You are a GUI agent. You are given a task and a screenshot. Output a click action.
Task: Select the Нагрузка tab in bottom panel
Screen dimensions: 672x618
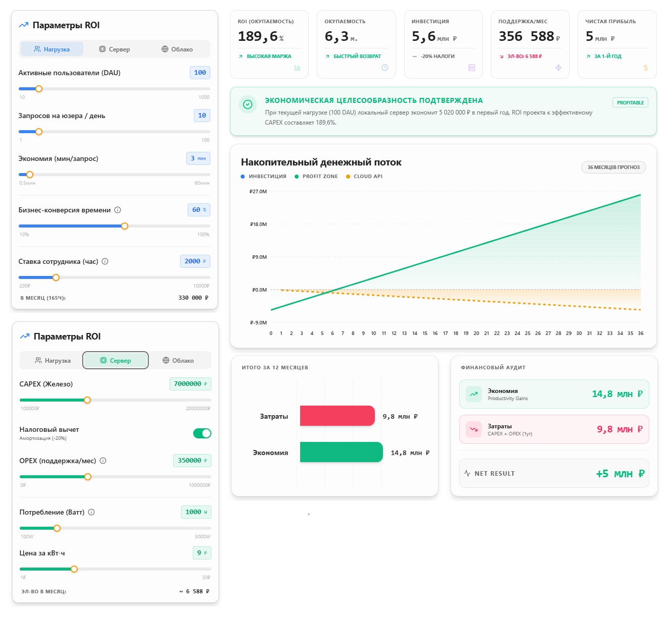point(52,361)
